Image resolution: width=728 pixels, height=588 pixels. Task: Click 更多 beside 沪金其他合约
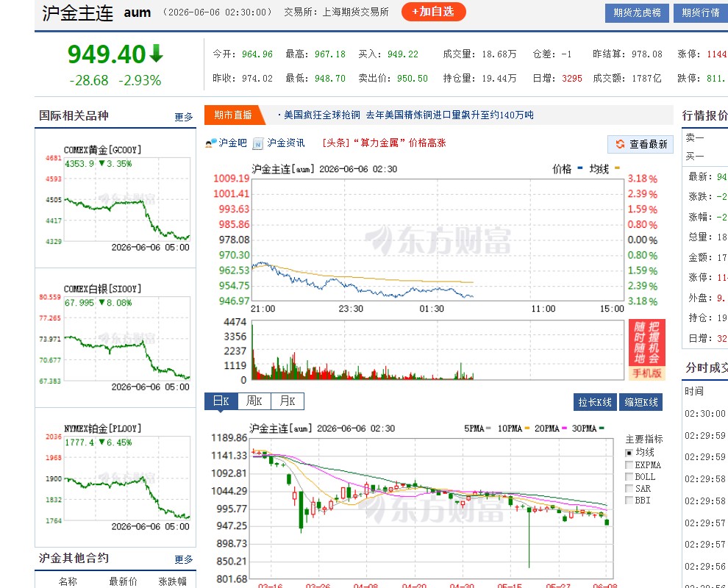(x=183, y=559)
